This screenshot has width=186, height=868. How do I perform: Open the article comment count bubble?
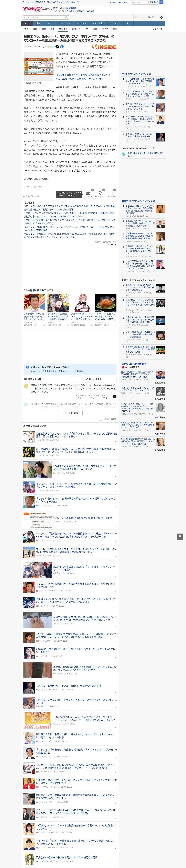pyautogui.click(x=45, y=47)
